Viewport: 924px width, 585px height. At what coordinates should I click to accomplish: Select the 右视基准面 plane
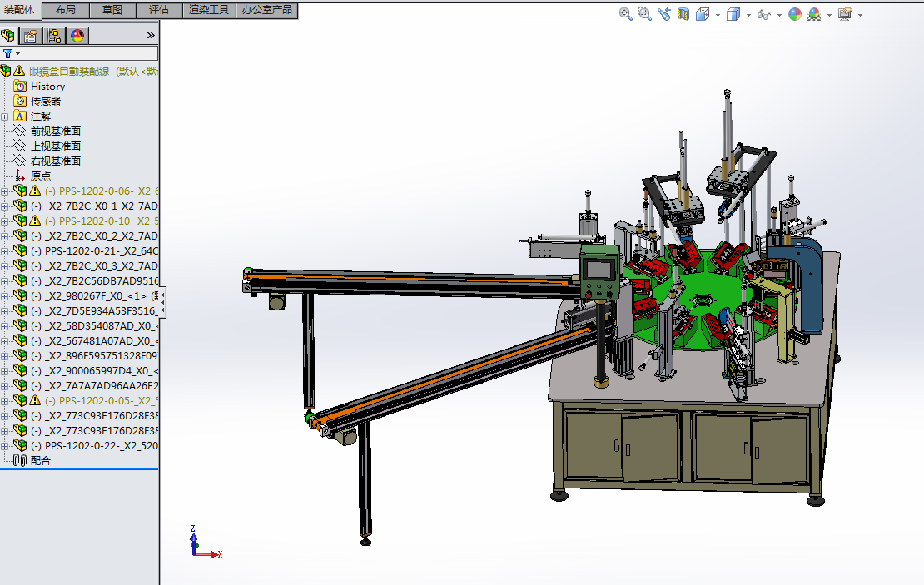click(56, 161)
